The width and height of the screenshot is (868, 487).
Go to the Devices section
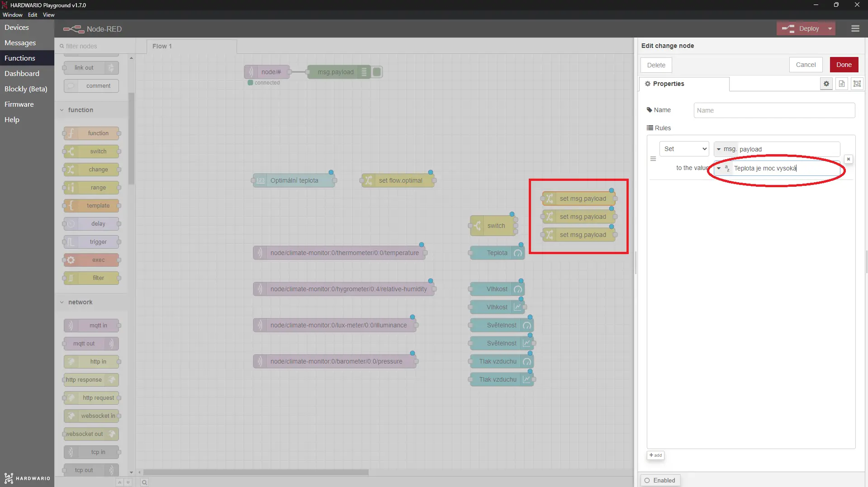click(27, 28)
